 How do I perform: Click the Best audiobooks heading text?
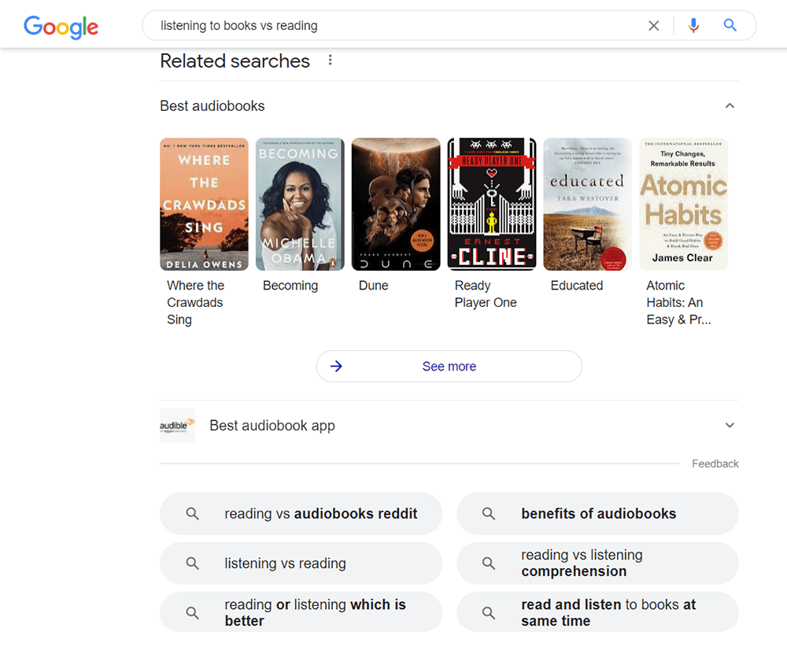pyautogui.click(x=212, y=106)
